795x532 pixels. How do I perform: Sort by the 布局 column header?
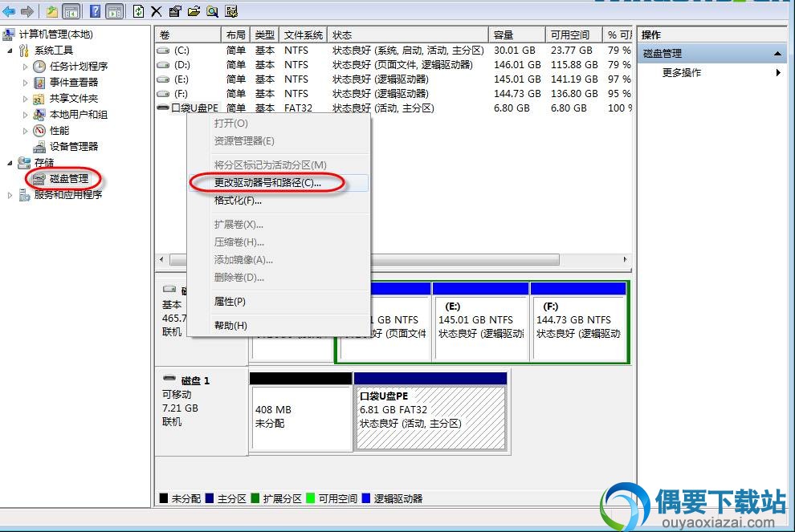235,35
